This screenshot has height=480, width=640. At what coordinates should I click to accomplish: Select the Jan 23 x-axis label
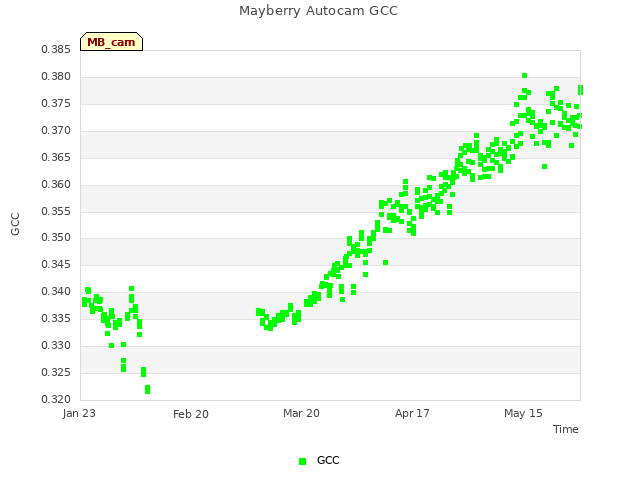[x=79, y=413]
